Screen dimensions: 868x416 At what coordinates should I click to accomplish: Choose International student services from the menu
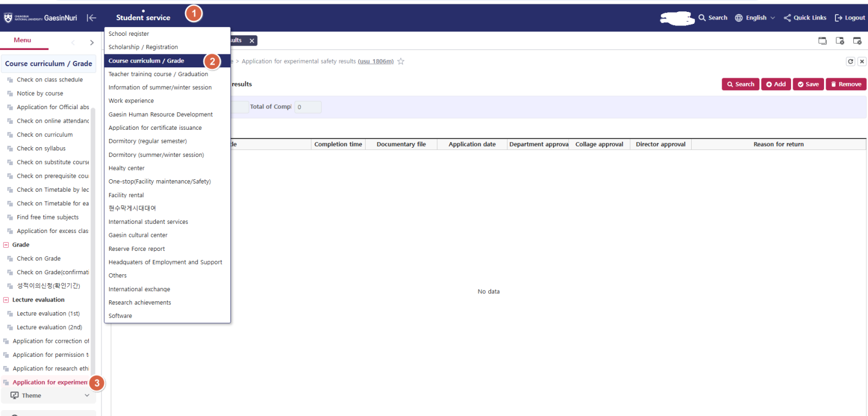click(167, 222)
